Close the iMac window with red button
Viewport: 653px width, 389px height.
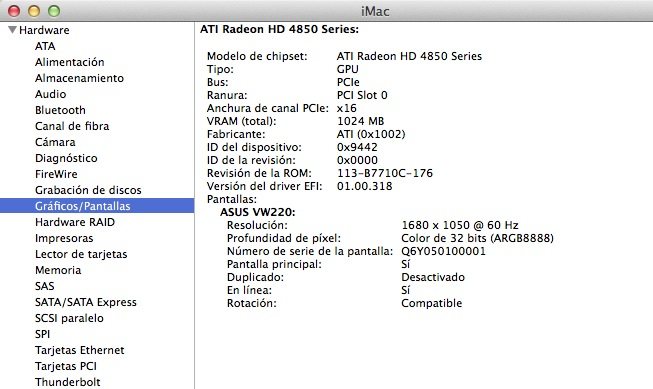pyautogui.click(x=14, y=11)
